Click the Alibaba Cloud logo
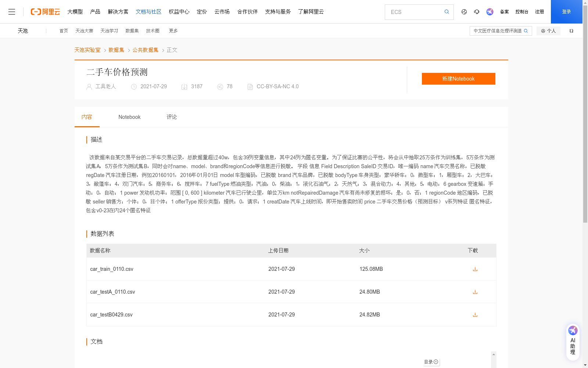This screenshot has height=368, width=588. 45,12
